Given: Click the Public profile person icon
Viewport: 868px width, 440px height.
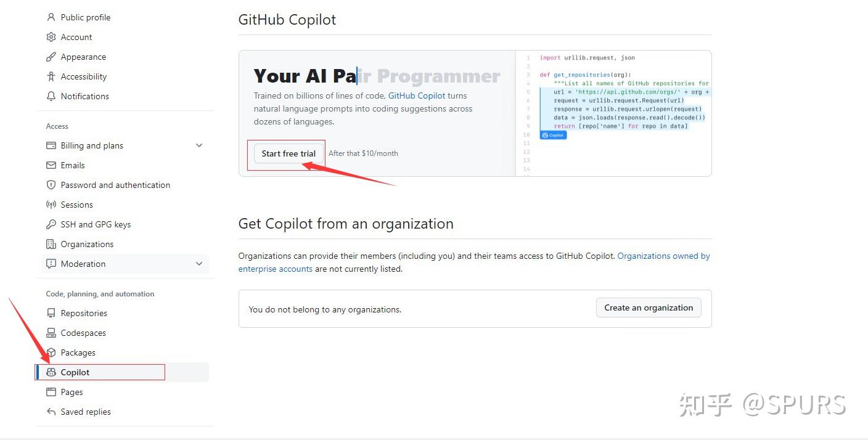Looking at the screenshot, I should (x=51, y=17).
